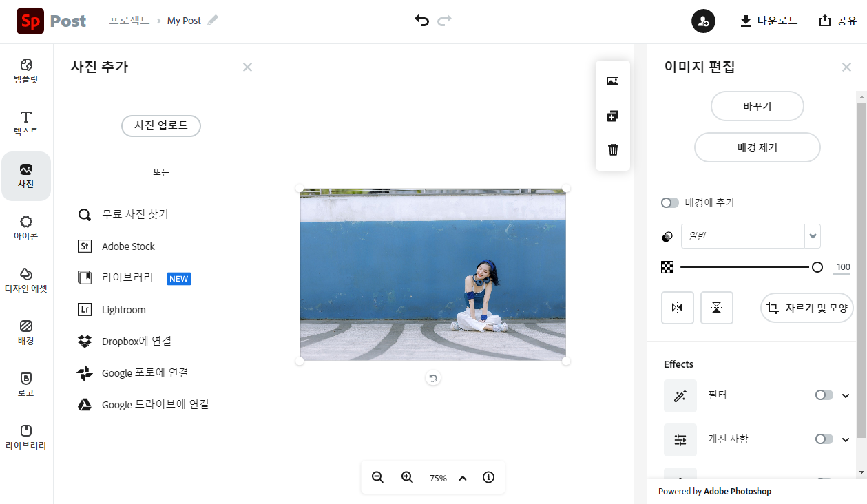Open the 일반 blend mode dropdown
867x504 pixels.
click(x=751, y=236)
